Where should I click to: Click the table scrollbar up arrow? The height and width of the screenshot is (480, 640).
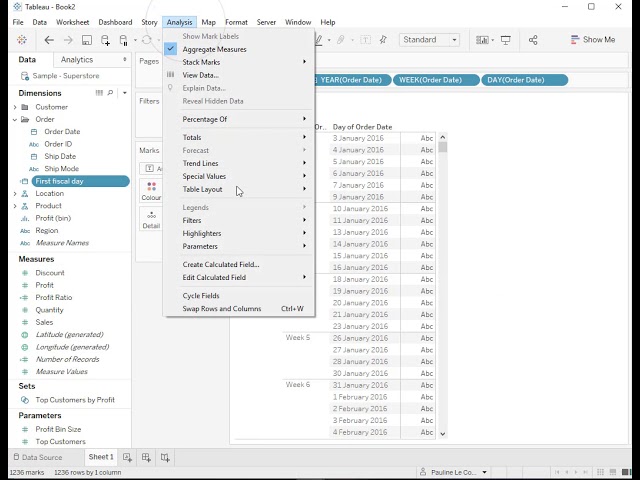pos(443,137)
